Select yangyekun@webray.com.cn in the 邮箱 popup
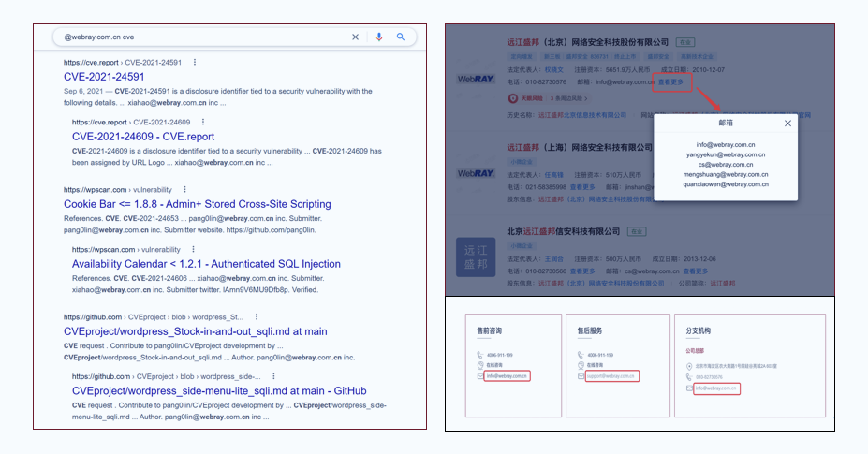The width and height of the screenshot is (868, 454). [726, 154]
